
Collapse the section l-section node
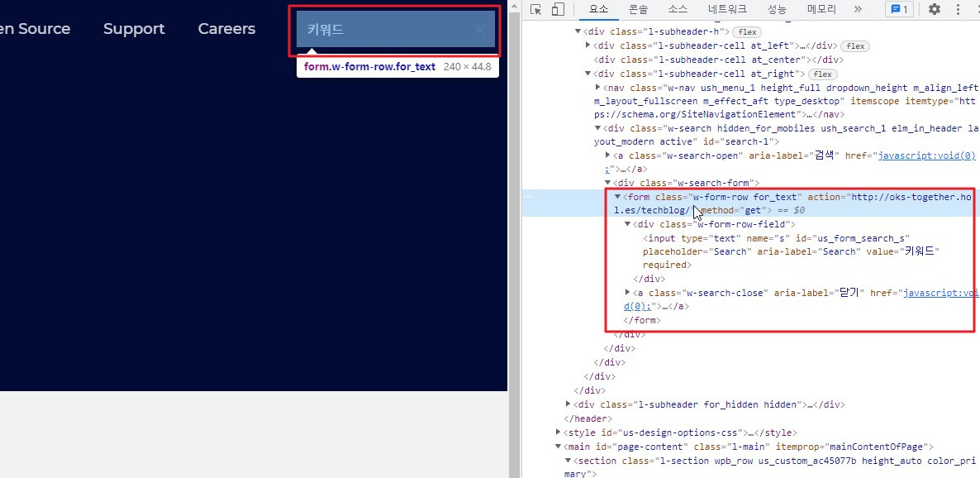[568, 461]
